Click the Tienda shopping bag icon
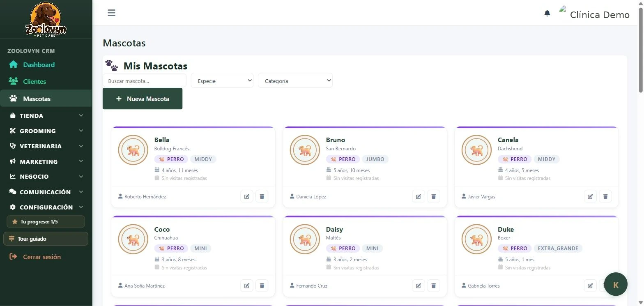Image resolution: width=644 pixels, height=306 pixels. (x=13, y=116)
